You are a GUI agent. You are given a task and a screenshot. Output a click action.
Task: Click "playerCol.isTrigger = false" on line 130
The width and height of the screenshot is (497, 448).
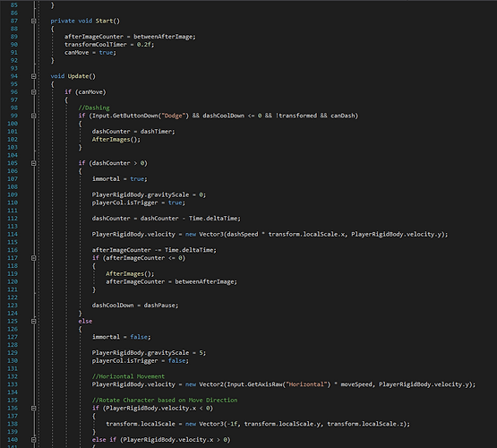[139, 361]
